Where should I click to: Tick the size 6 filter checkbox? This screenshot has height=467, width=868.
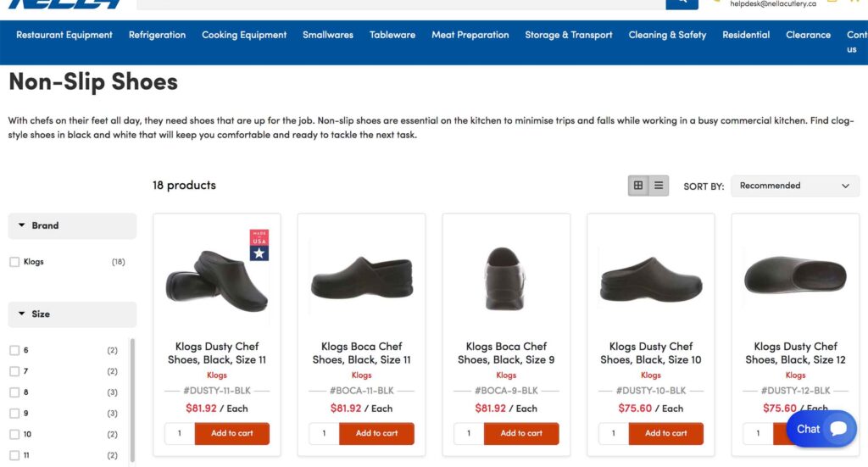14,350
